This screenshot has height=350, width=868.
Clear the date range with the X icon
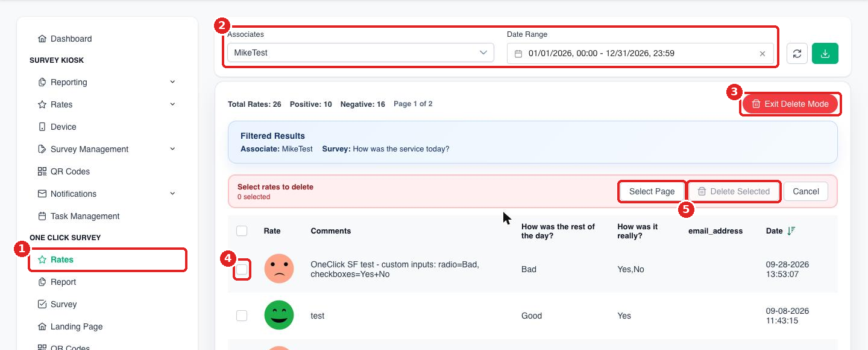pos(763,54)
